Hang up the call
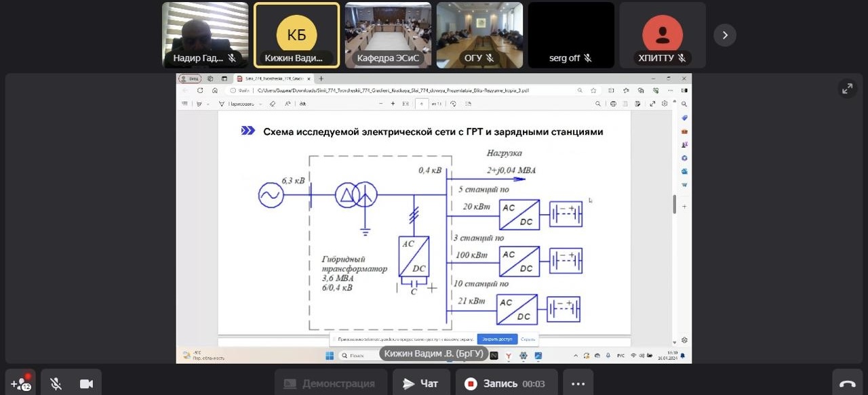868x395 pixels. (848, 383)
